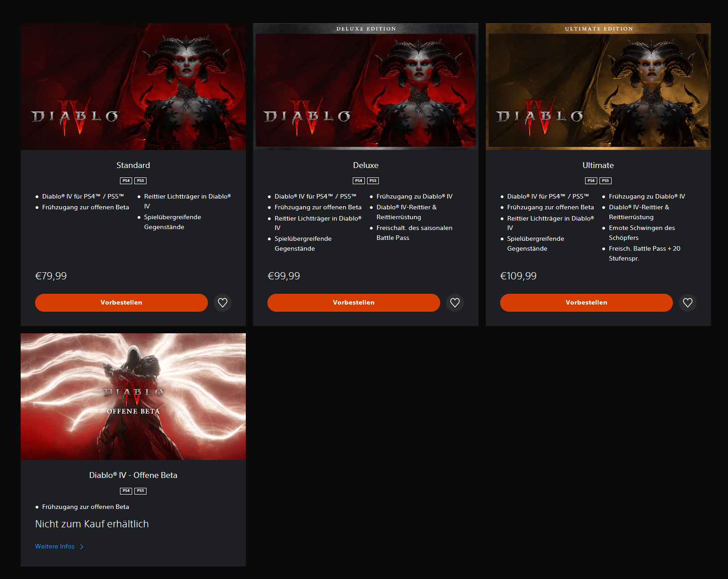This screenshot has width=728, height=579.
Task: Click Frühzugang zu Diablo IV in Deluxe card
Action: click(414, 196)
